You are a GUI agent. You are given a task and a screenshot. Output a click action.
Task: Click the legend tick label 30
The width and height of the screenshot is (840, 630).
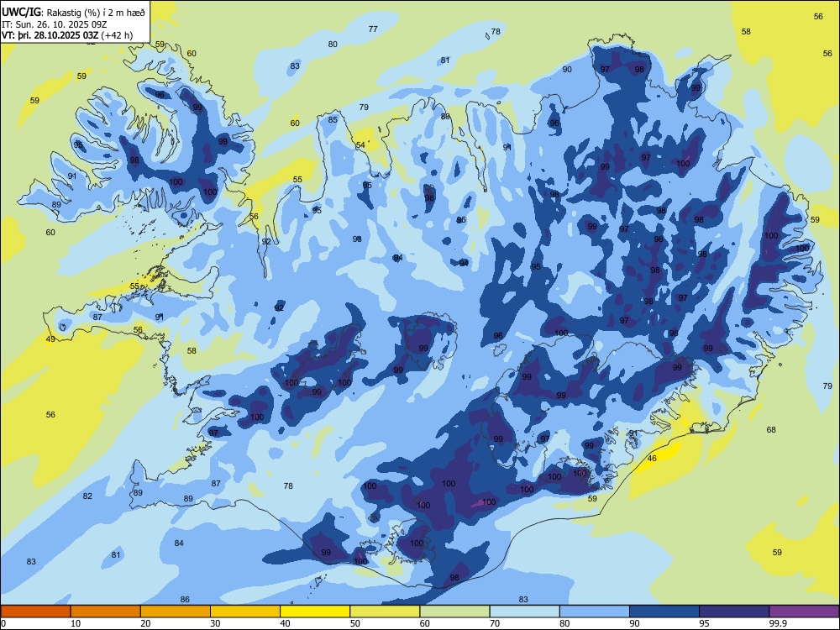[x=215, y=623]
